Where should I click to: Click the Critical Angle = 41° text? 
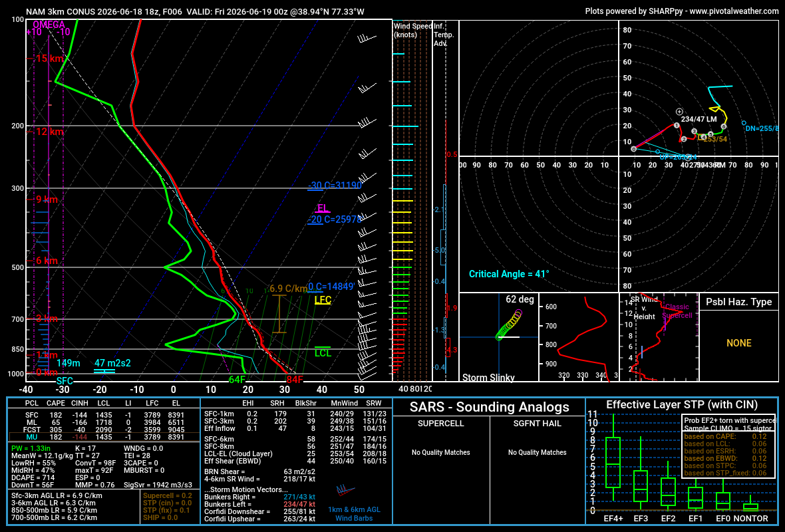point(509,274)
